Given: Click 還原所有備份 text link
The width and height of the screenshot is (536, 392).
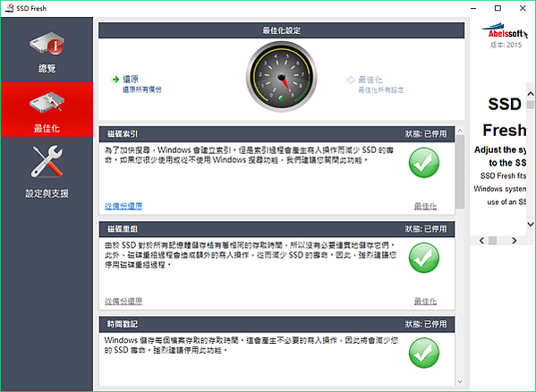Looking at the screenshot, I should click(142, 89).
